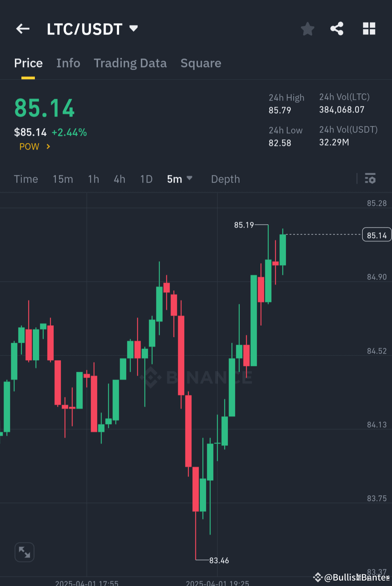Enable the Time timeframe view
This screenshot has height=586, width=392.
(x=26, y=179)
